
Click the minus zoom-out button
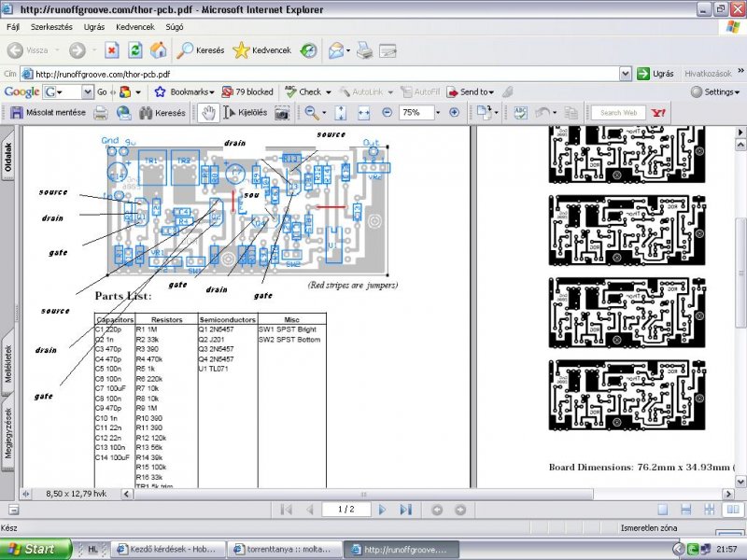pos(388,112)
